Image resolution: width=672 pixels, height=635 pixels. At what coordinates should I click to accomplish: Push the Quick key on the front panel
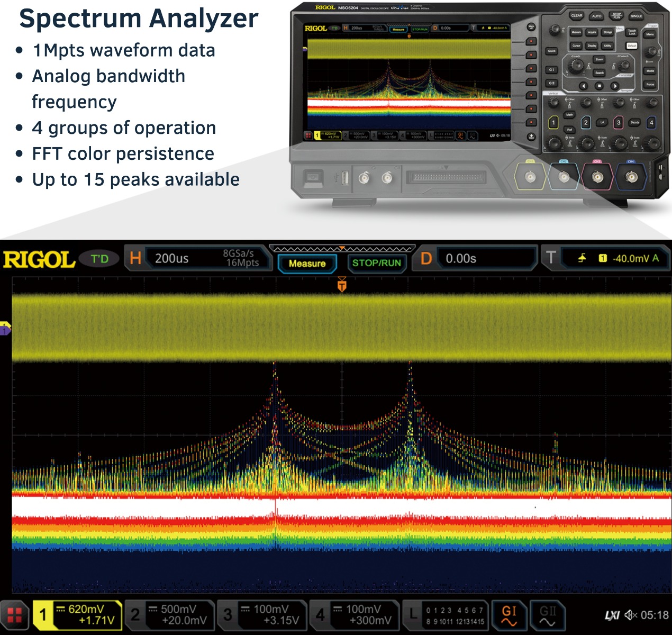[x=552, y=51]
